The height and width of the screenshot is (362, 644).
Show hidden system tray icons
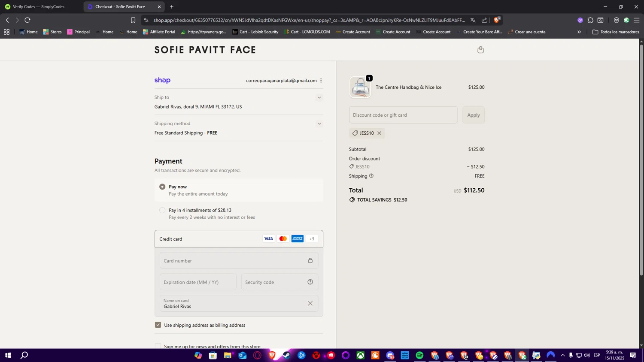tap(562, 355)
